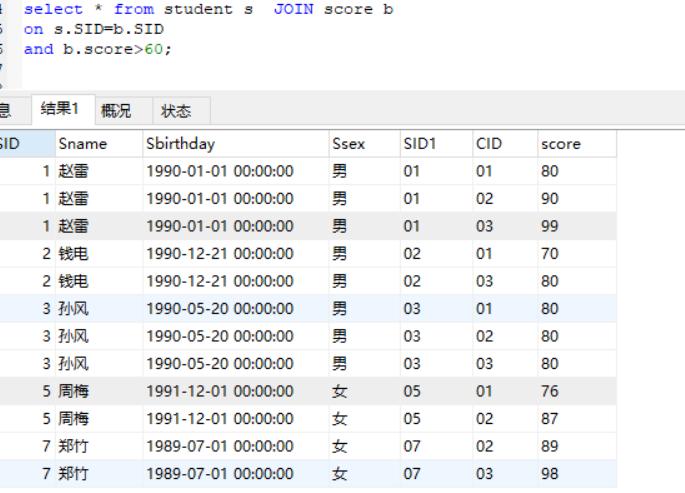Select the score cell showing 87
The image size is (685, 493).
click(577, 419)
